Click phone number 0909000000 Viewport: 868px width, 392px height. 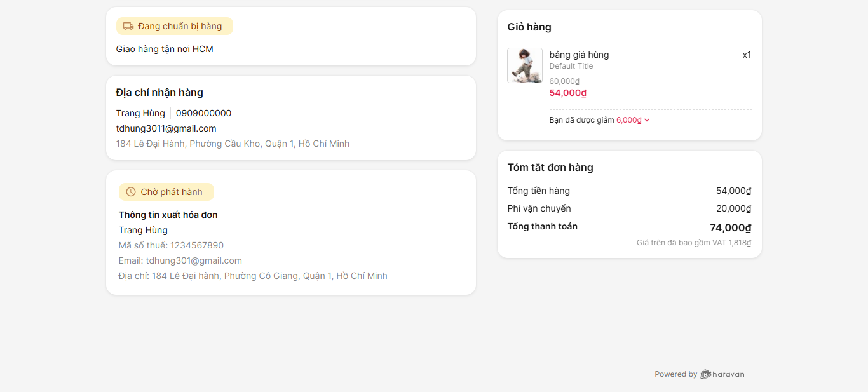(204, 113)
